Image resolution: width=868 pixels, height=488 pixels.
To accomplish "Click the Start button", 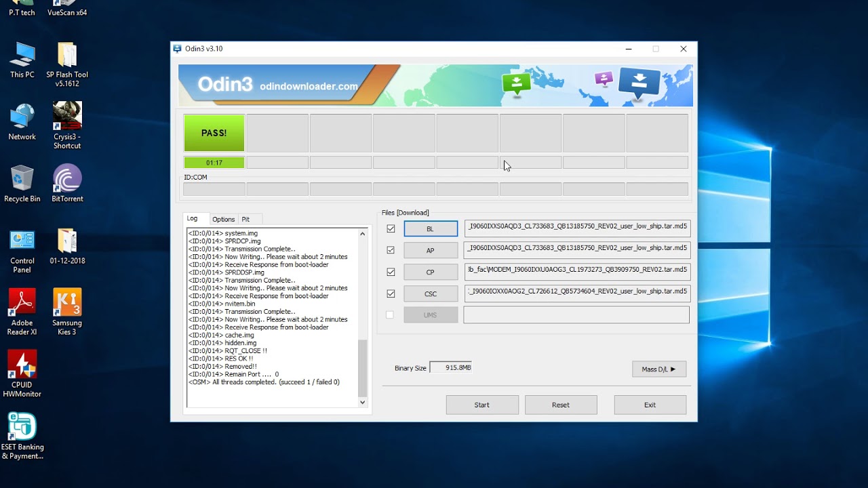I will coord(482,405).
